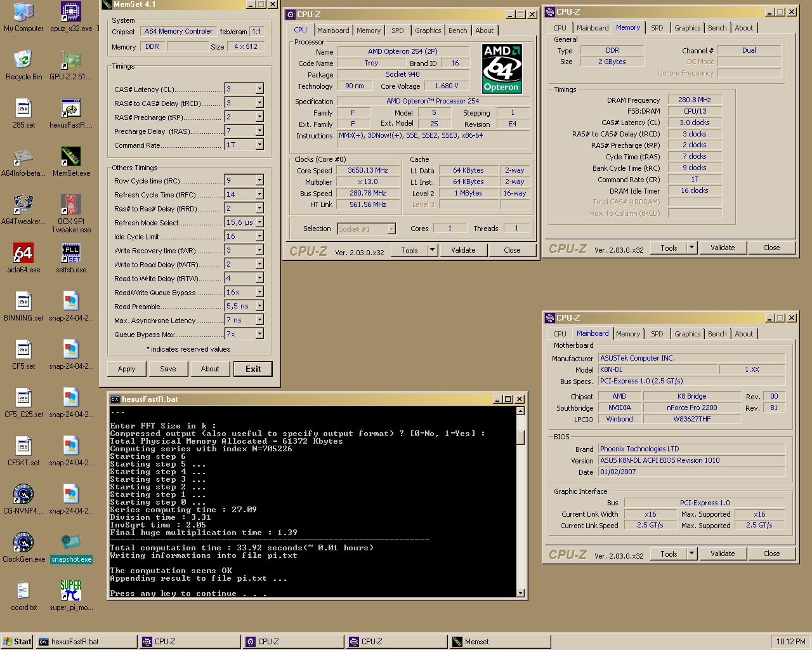Open the Bench tab in CPU-Z CPU window

pos(457,30)
